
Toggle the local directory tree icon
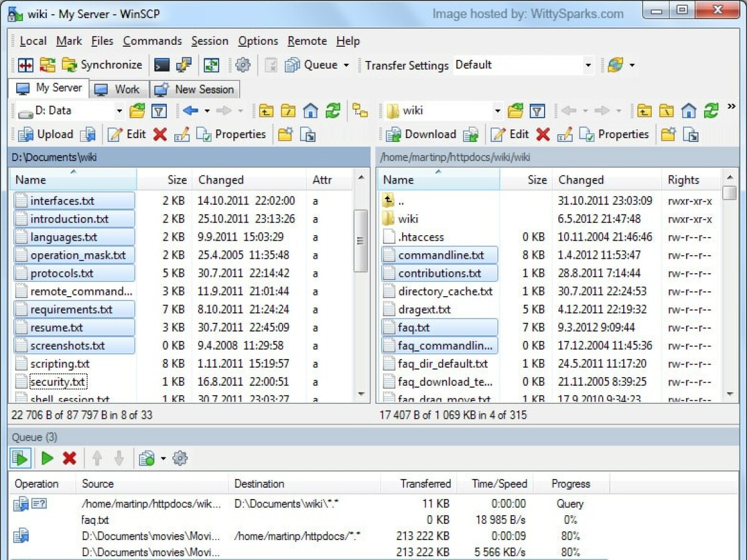[x=360, y=111]
